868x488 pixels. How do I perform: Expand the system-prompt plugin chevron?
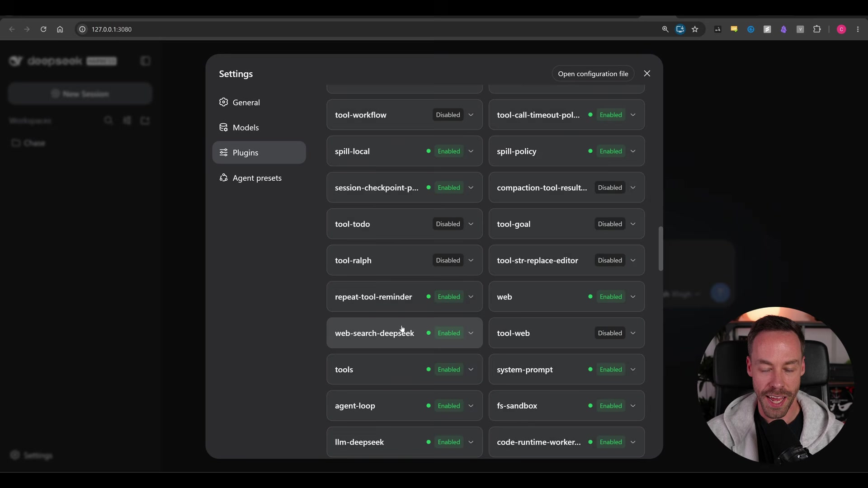pyautogui.click(x=633, y=370)
